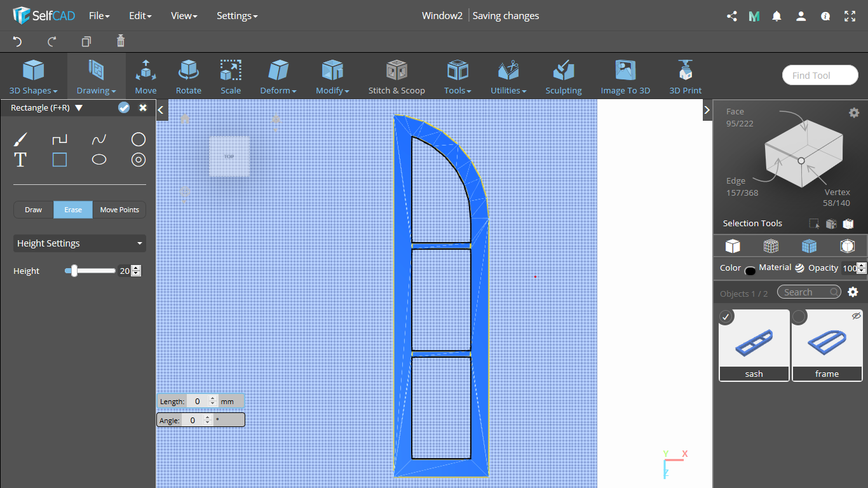Delete the object with the trash icon
Viewport: 868px width, 488px height.
[x=121, y=41]
